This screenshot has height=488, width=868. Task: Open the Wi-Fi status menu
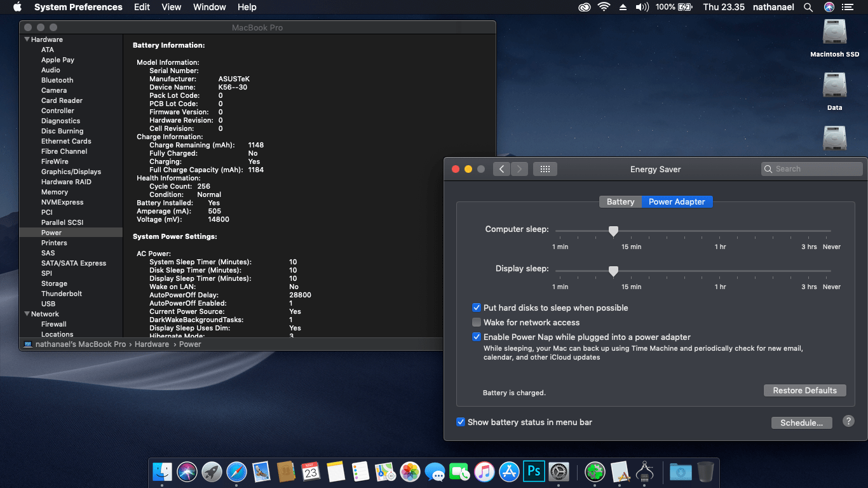(603, 7)
